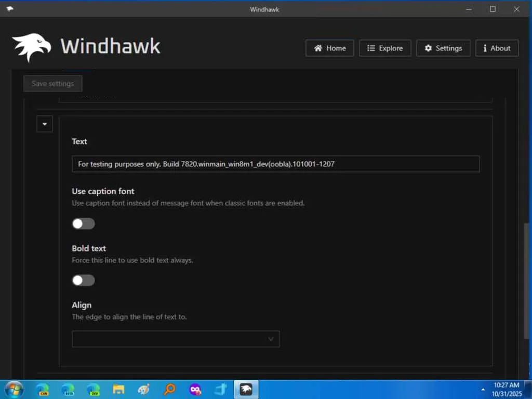Open the Explore mods page
The height and width of the screenshot is (399, 532).
(x=385, y=48)
